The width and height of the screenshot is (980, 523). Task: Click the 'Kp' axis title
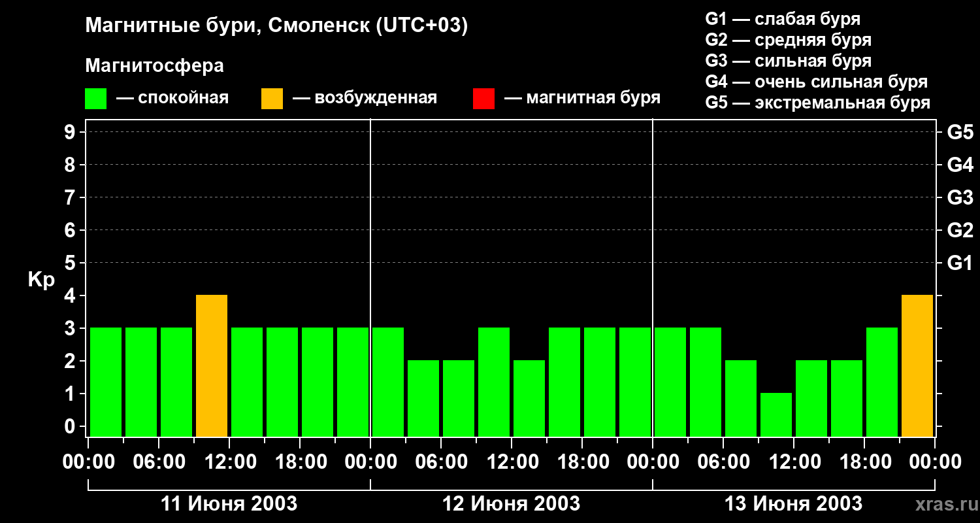click(41, 280)
